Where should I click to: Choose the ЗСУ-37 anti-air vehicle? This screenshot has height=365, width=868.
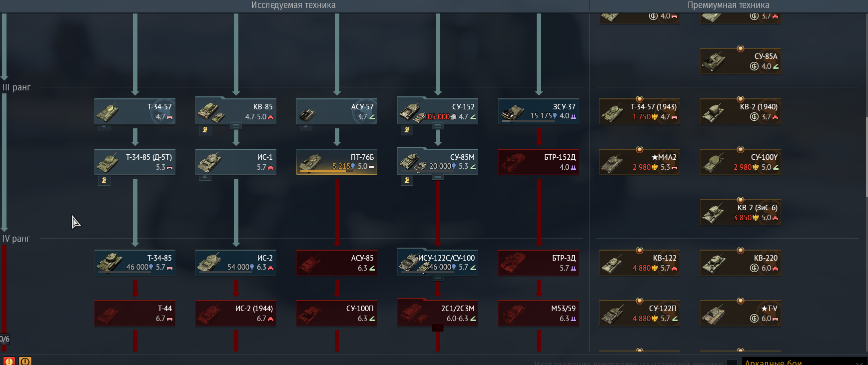pyautogui.click(x=539, y=111)
